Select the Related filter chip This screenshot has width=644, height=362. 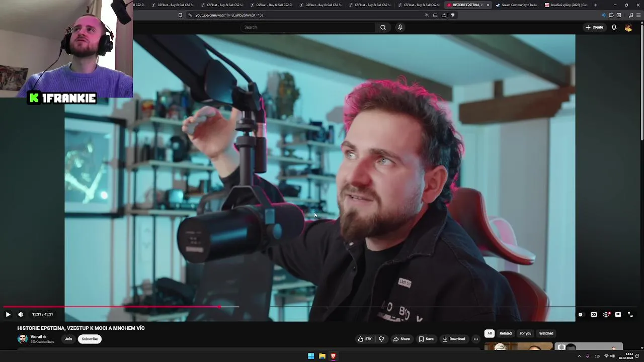[506, 333]
